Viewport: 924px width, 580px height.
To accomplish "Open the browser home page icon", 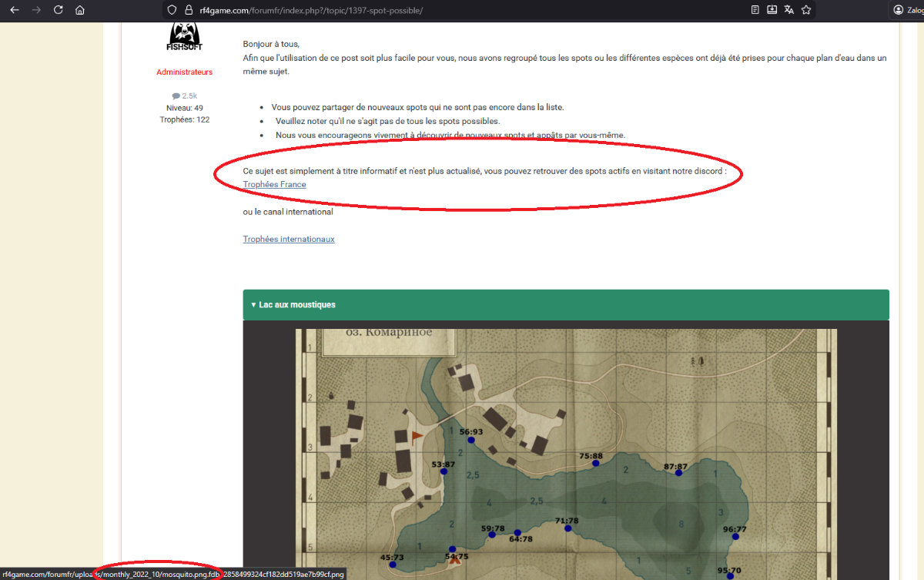I will pos(80,10).
